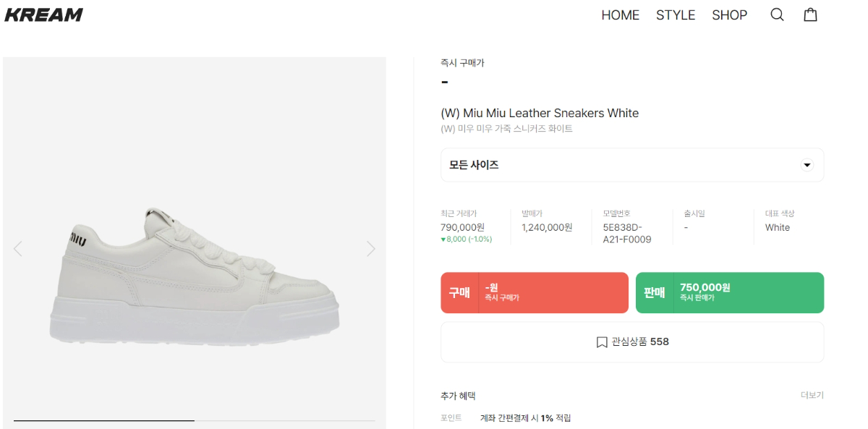Click the image carousel progress bar
This screenshot has height=429, width=868.
tap(194, 420)
